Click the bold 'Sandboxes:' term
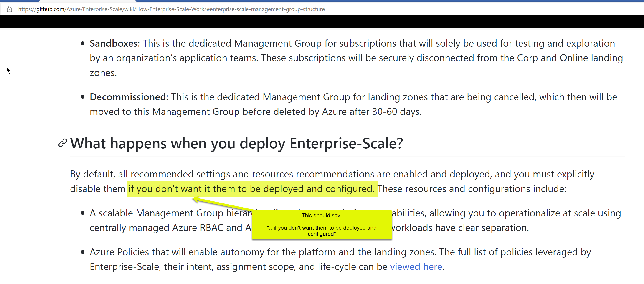644x284 pixels. (115, 43)
